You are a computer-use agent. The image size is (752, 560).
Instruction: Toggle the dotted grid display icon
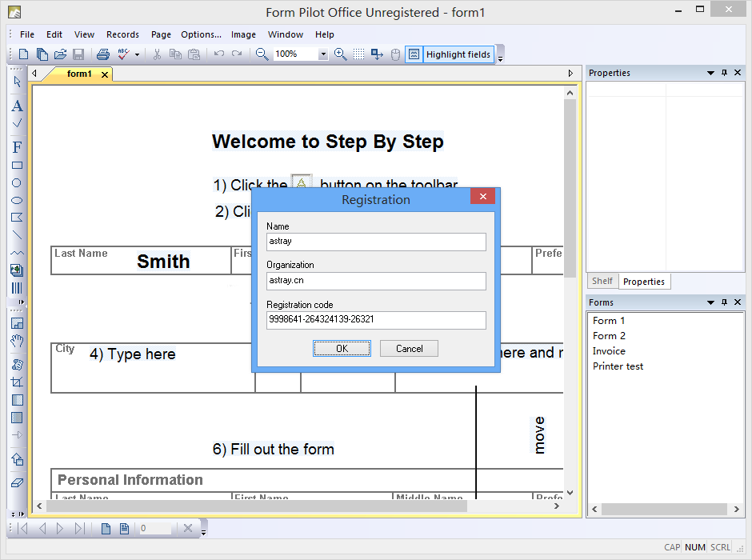pos(358,54)
